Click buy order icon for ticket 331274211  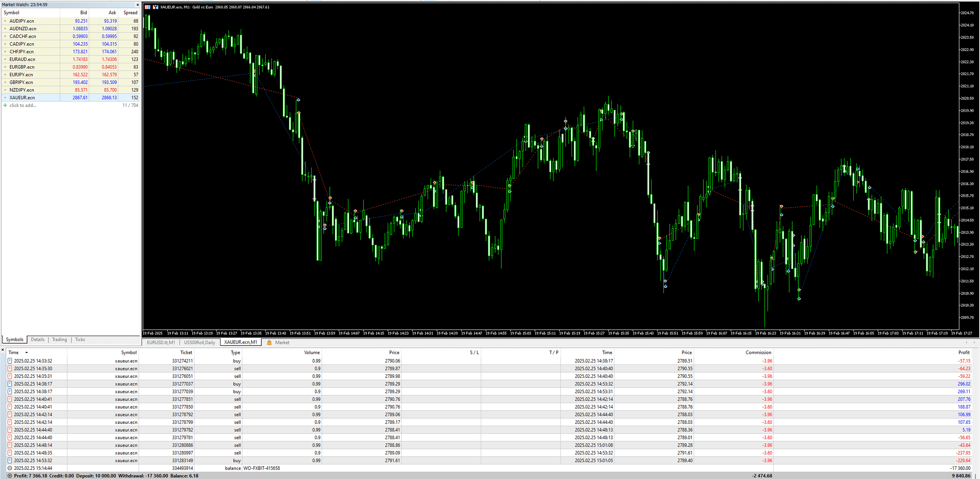click(x=10, y=361)
